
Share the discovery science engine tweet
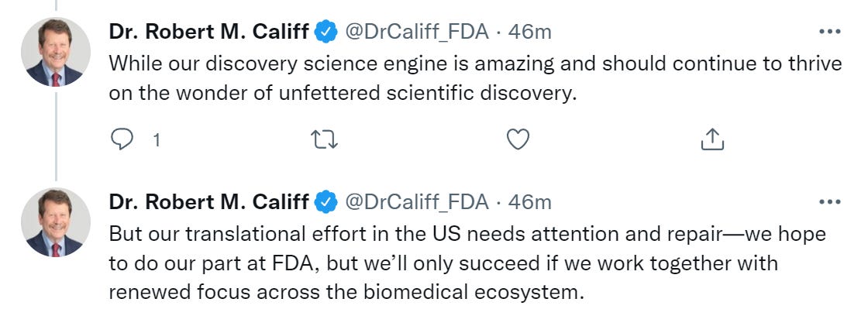coord(711,139)
